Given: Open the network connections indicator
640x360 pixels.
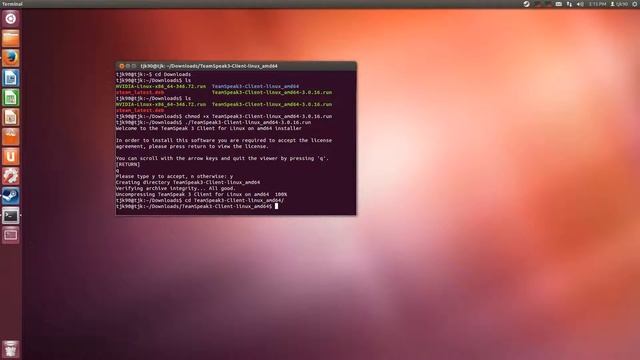Looking at the screenshot, I should click(569, 4).
